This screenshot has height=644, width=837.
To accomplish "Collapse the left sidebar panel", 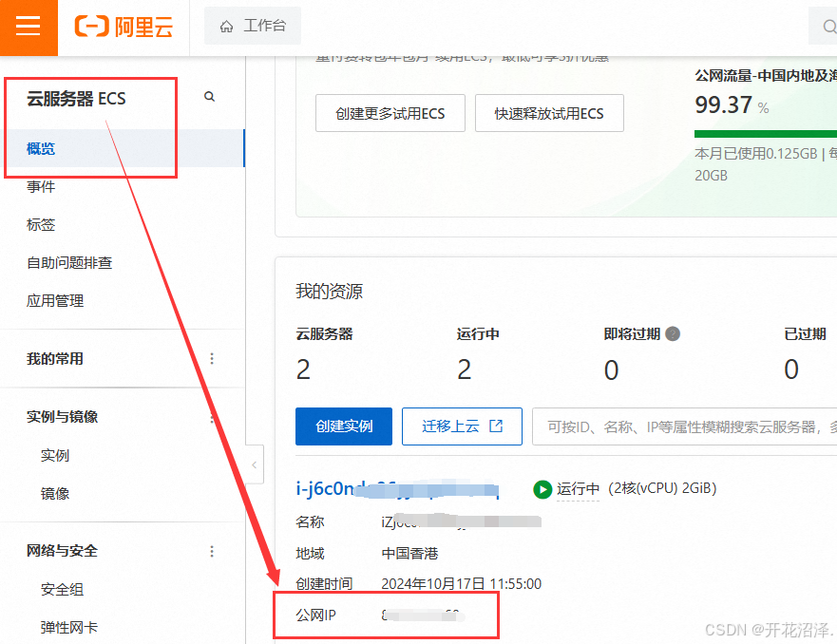I will point(255,464).
